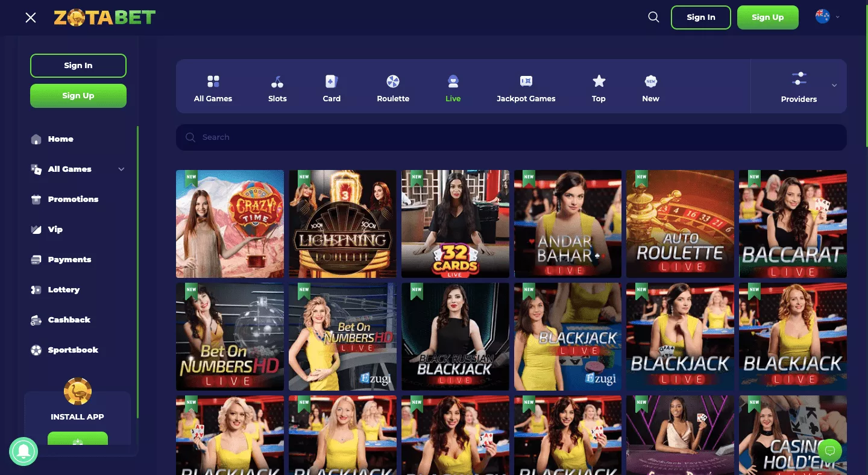Click the search magnifier icon in header
The width and height of the screenshot is (868, 475).
point(653,17)
